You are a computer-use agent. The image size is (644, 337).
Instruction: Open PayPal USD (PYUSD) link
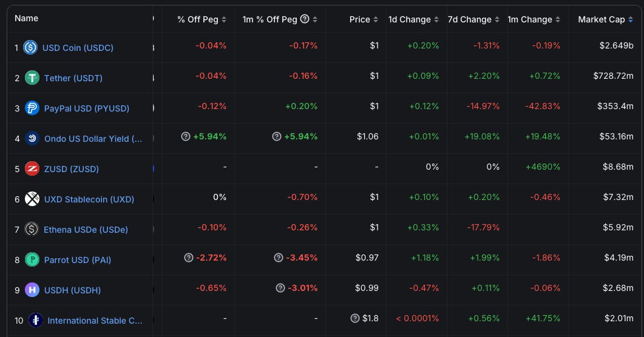click(x=87, y=108)
